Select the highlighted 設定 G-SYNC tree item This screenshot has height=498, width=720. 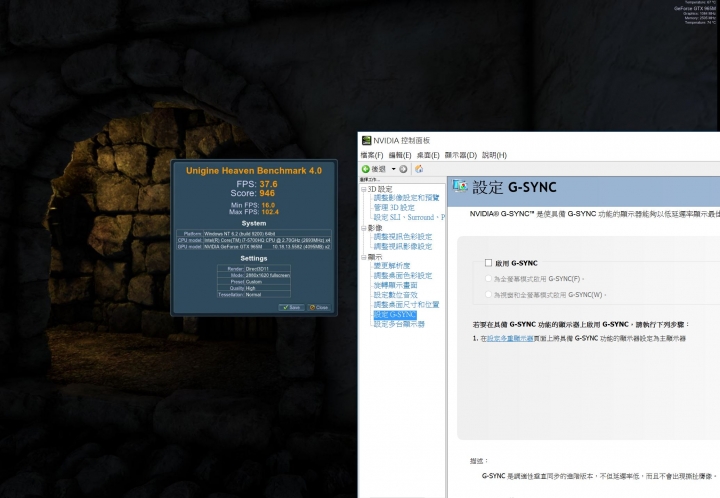pyautogui.click(x=395, y=314)
